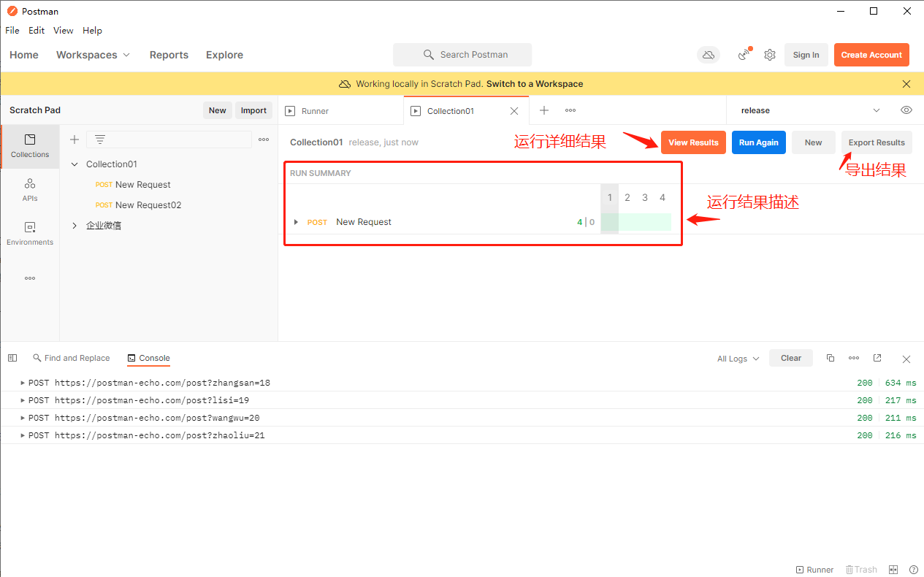The width and height of the screenshot is (924, 577).
Task: Close the Collection01 tab
Action: point(514,111)
